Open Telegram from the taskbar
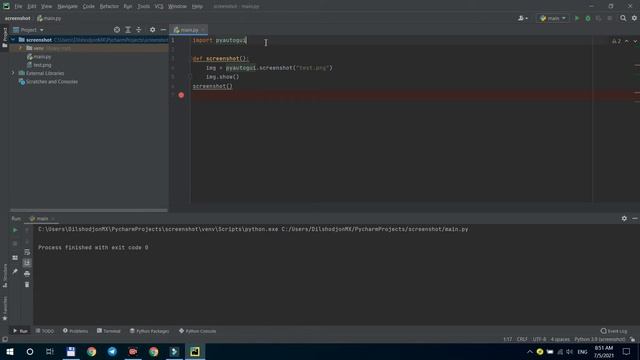This screenshot has height=360, width=640. pos(112,351)
